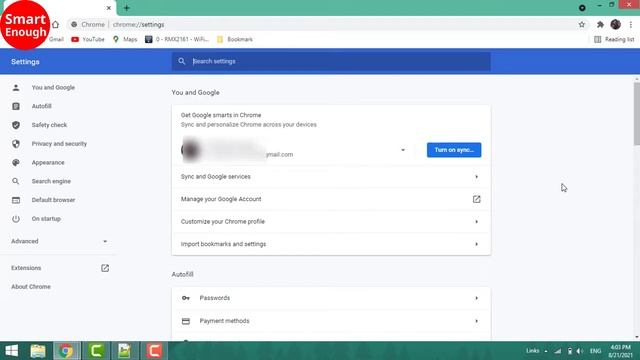Bookmark this page with the star icon

click(x=582, y=24)
